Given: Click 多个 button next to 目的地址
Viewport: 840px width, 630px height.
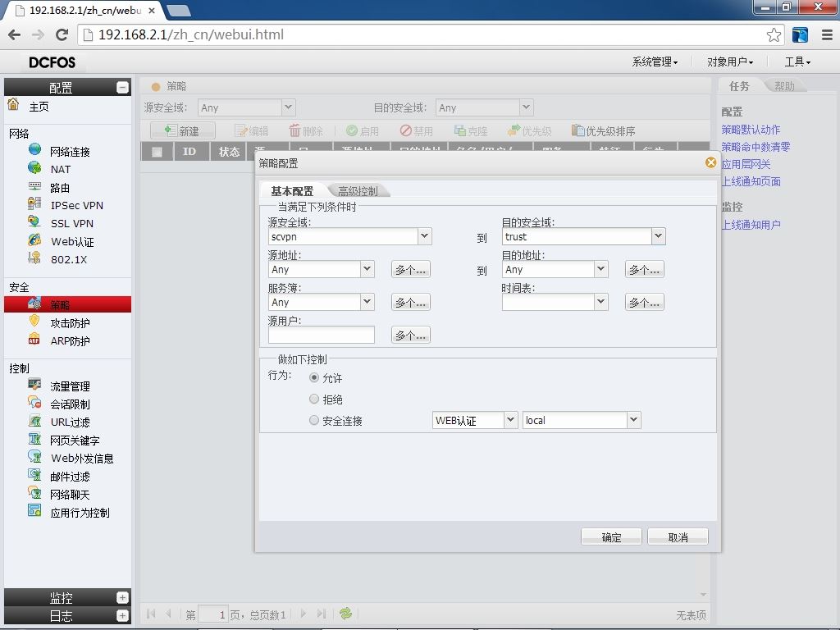Looking at the screenshot, I should click(645, 269).
